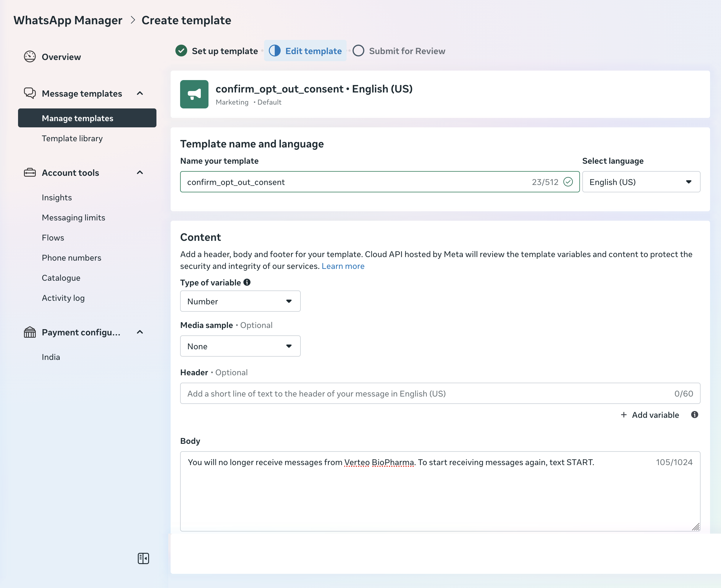Click into the Header text field
The image size is (721, 588).
click(x=427, y=393)
